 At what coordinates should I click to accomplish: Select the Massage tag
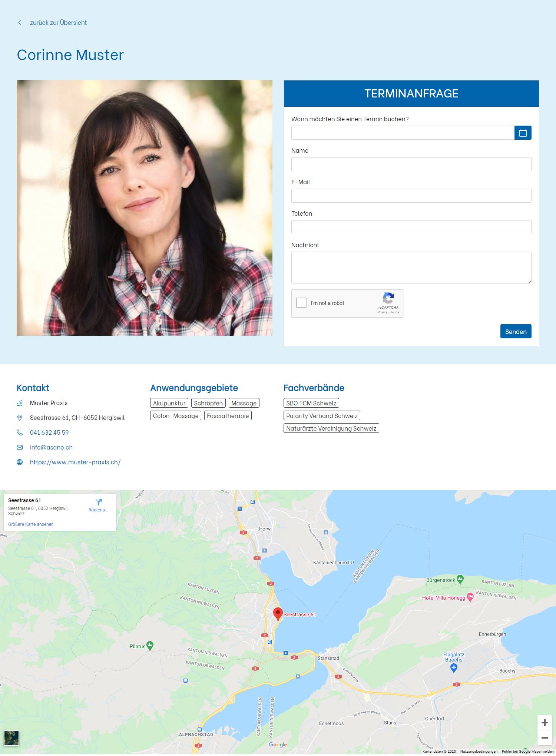(244, 403)
